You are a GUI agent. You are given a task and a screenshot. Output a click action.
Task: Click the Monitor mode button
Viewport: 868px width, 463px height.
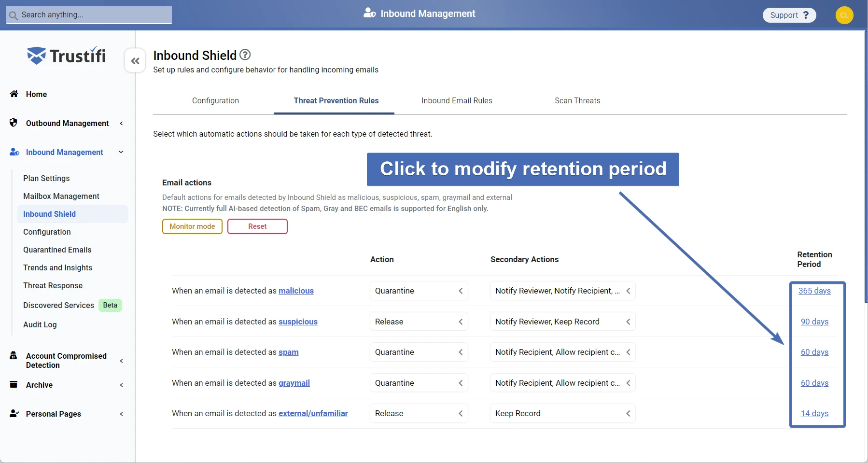[192, 226]
